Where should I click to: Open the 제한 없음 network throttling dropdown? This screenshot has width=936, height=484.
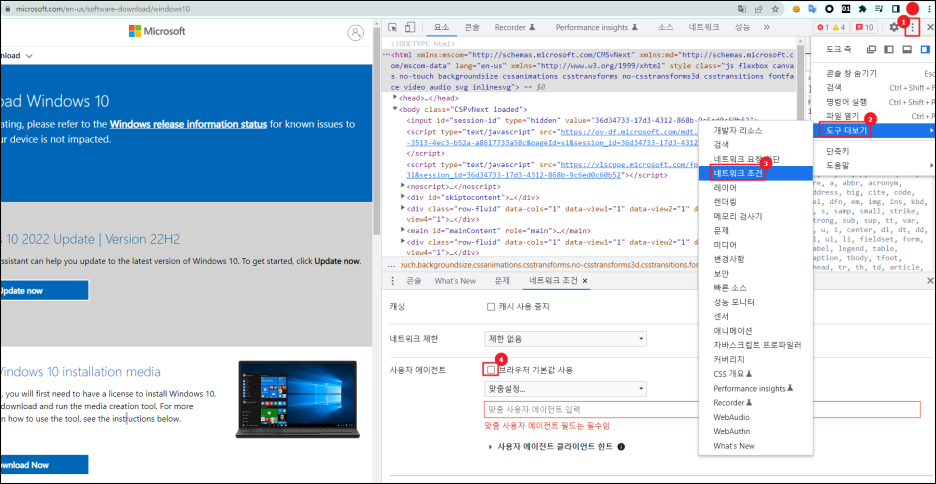click(565, 339)
